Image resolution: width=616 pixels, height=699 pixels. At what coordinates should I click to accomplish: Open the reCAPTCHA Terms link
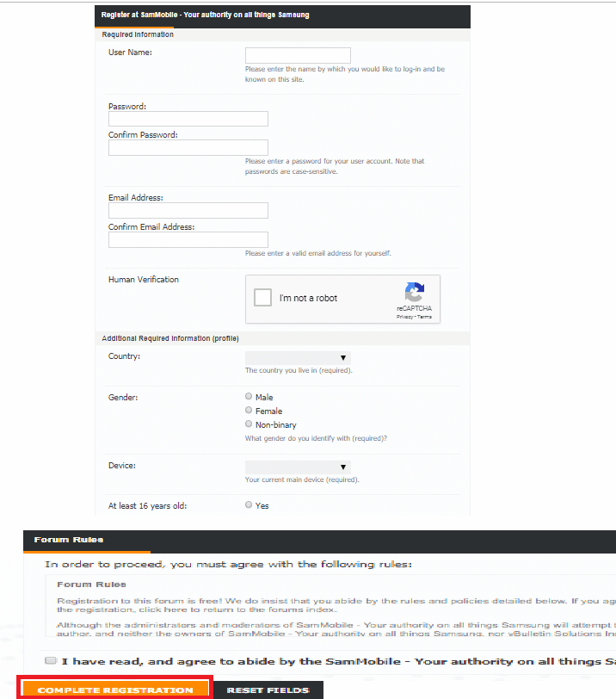(424, 317)
